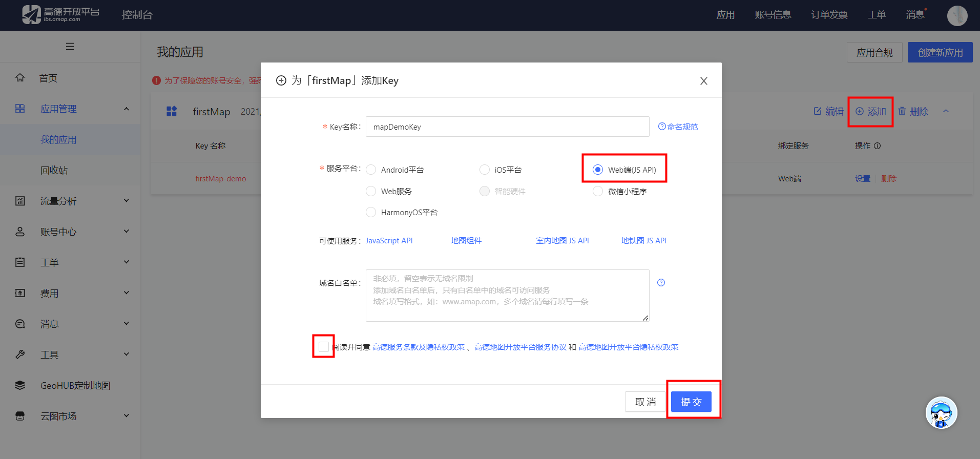Click the red security warning icon
The height and width of the screenshot is (459, 980).
pyautogui.click(x=156, y=80)
